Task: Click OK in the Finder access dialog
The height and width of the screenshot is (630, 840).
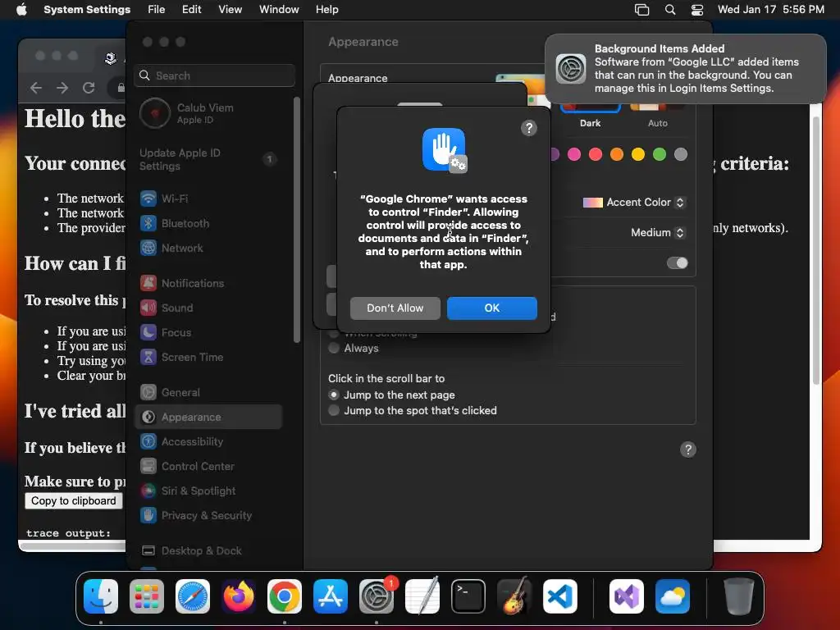Action: pos(492,308)
